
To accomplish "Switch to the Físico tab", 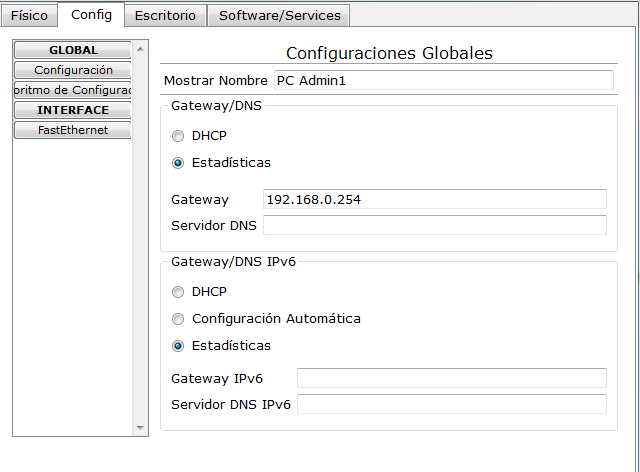I will click(29, 15).
